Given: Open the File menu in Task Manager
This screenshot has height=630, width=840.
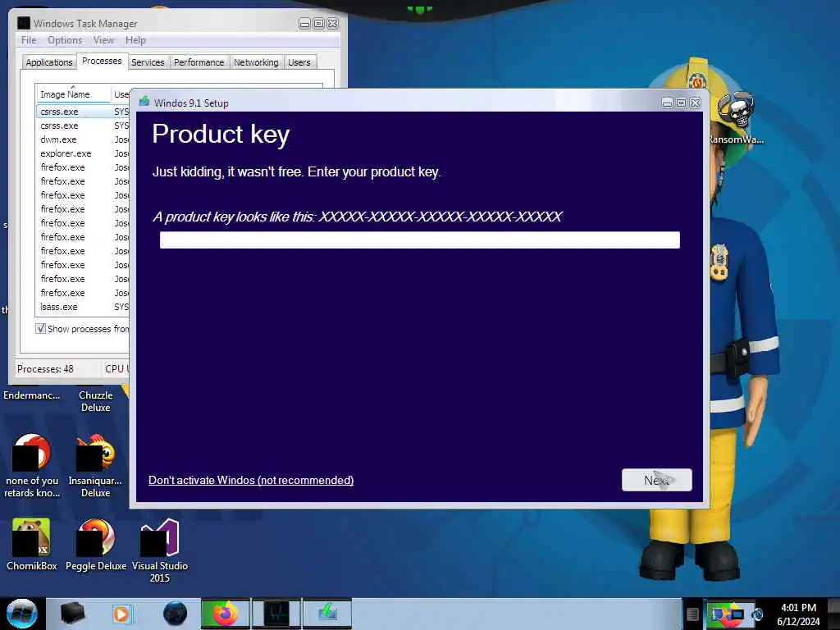Looking at the screenshot, I should 29,40.
